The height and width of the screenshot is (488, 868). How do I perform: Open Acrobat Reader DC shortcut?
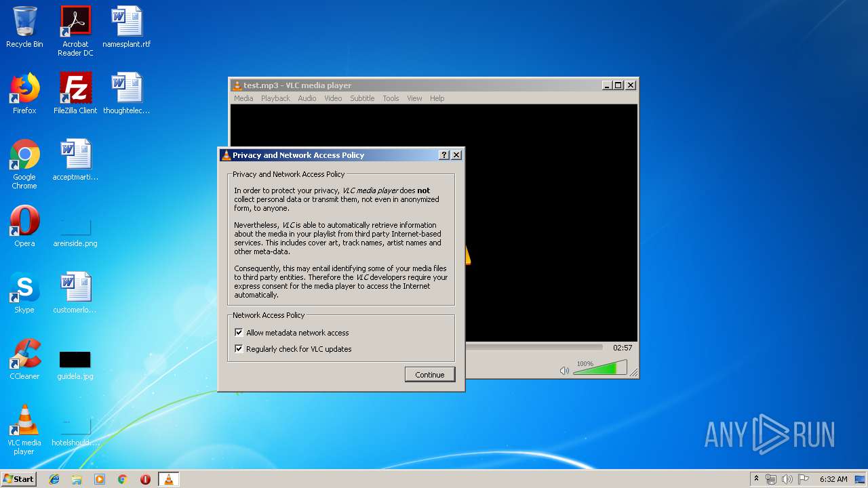click(75, 31)
